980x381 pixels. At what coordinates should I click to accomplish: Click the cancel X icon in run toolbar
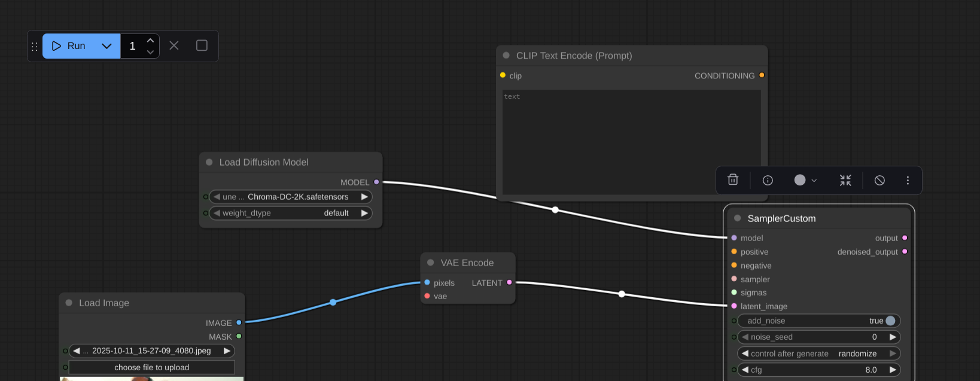(174, 45)
